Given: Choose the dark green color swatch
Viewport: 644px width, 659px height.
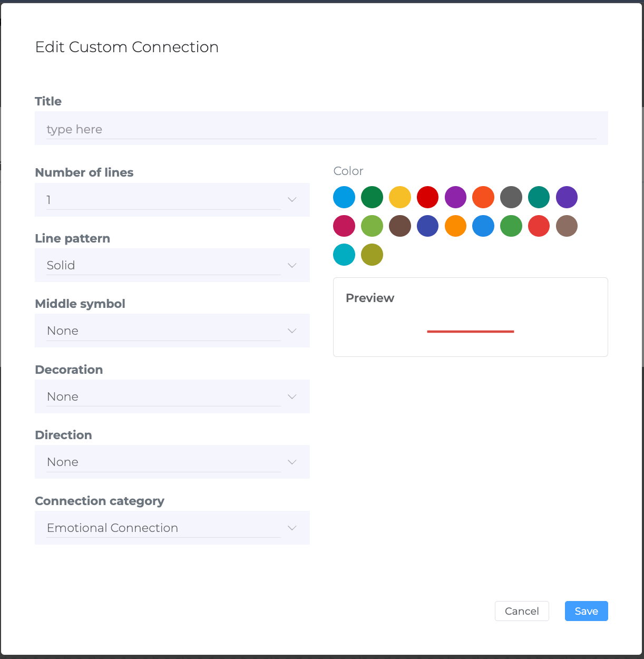Looking at the screenshot, I should coord(372,197).
